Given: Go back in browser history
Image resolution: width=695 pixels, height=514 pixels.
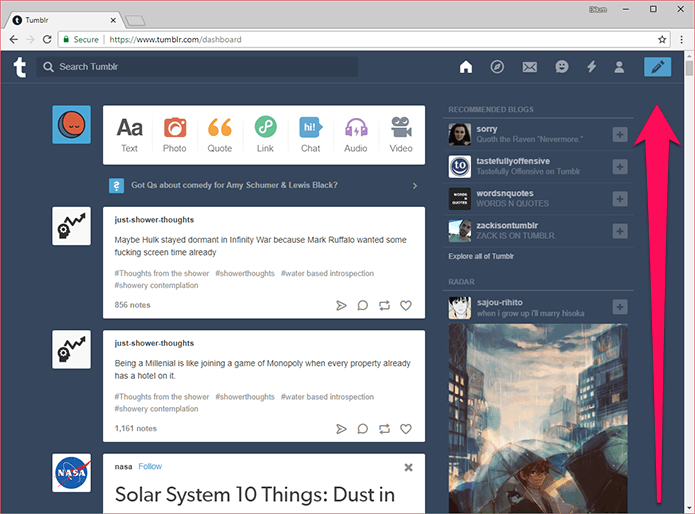Looking at the screenshot, I should (x=14, y=39).
